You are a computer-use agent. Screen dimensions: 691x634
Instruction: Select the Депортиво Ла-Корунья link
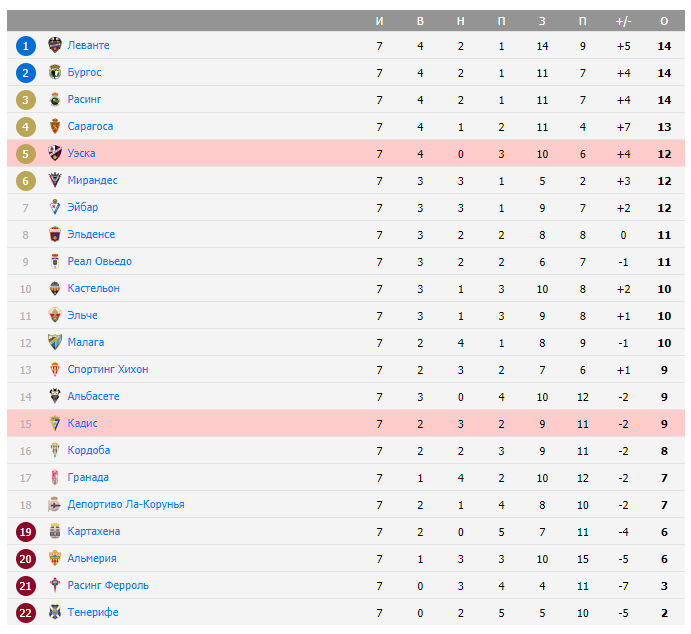pyautogui.click(x=126, y=505)
